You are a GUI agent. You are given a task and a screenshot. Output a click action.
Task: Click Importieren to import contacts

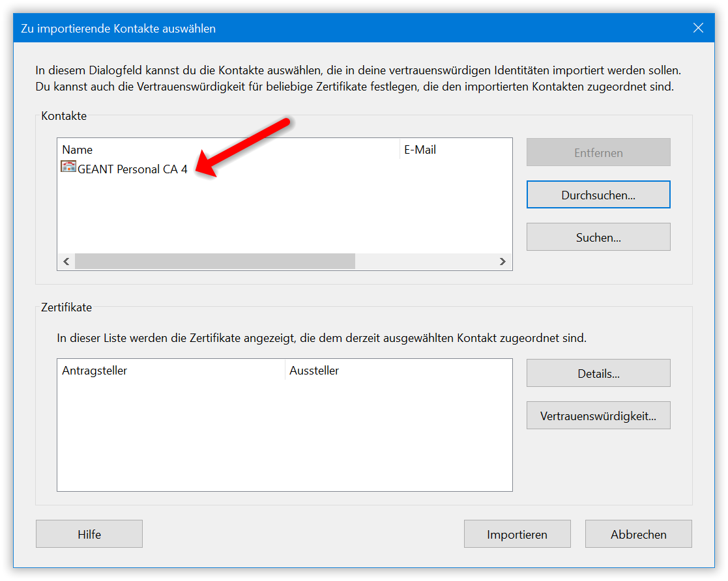tap(517, 534)
